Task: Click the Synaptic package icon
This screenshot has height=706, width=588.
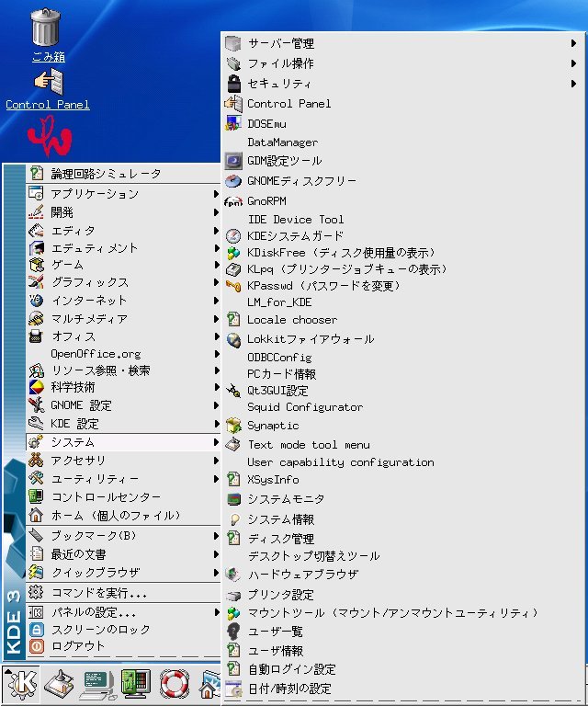Action: point(233,426)
